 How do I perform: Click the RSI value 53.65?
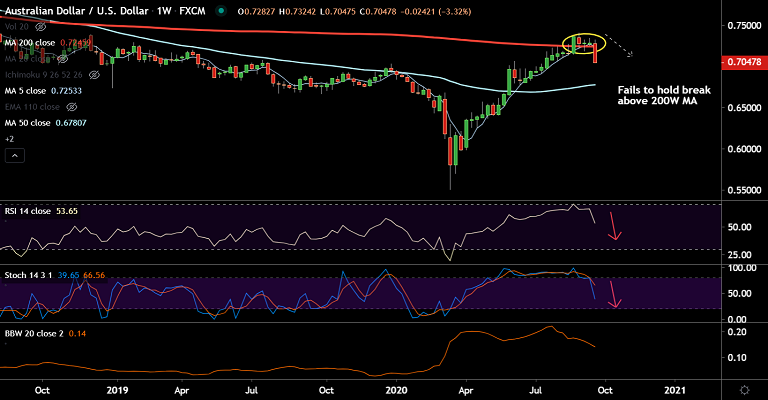point(66,211)
